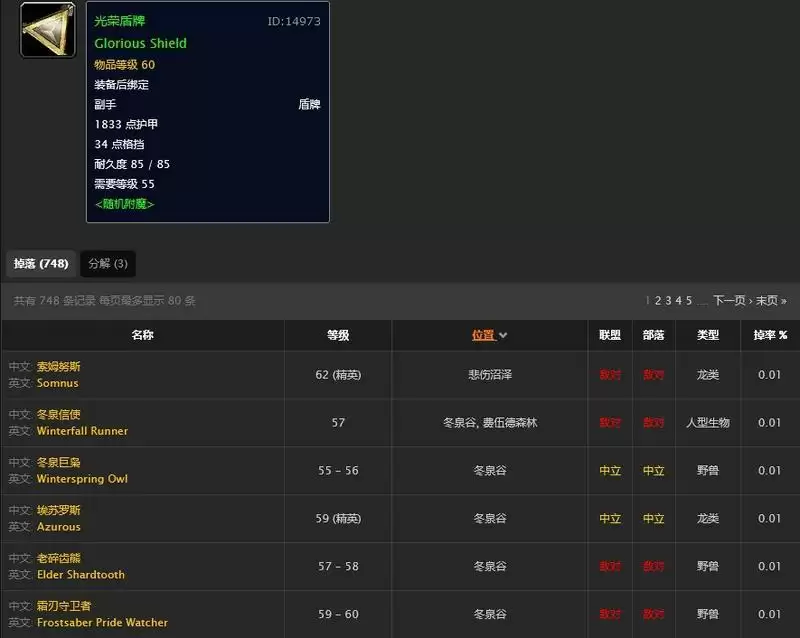This screenshot has width=800, height=638.
Task: Click the Glorious Shield item icon
Action: point(47,30)
